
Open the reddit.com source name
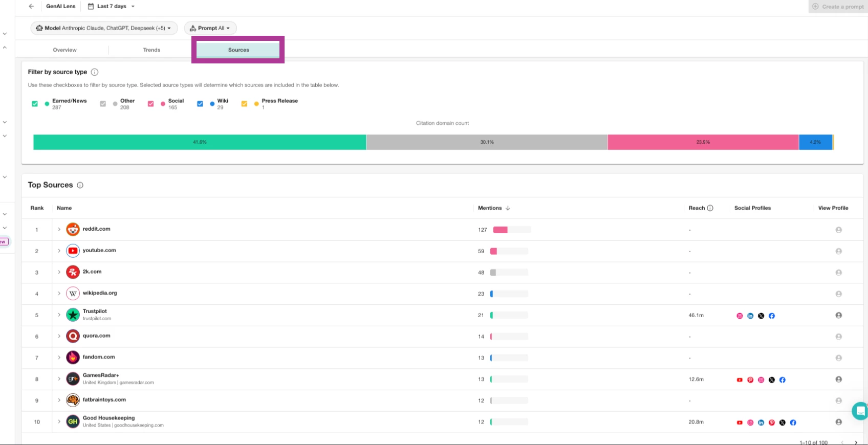(x=97, y=229)
